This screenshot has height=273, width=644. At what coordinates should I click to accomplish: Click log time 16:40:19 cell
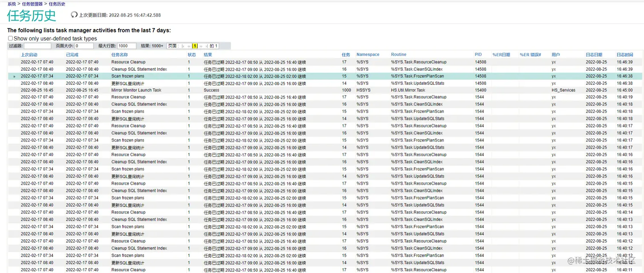click(x=624, y=97)
